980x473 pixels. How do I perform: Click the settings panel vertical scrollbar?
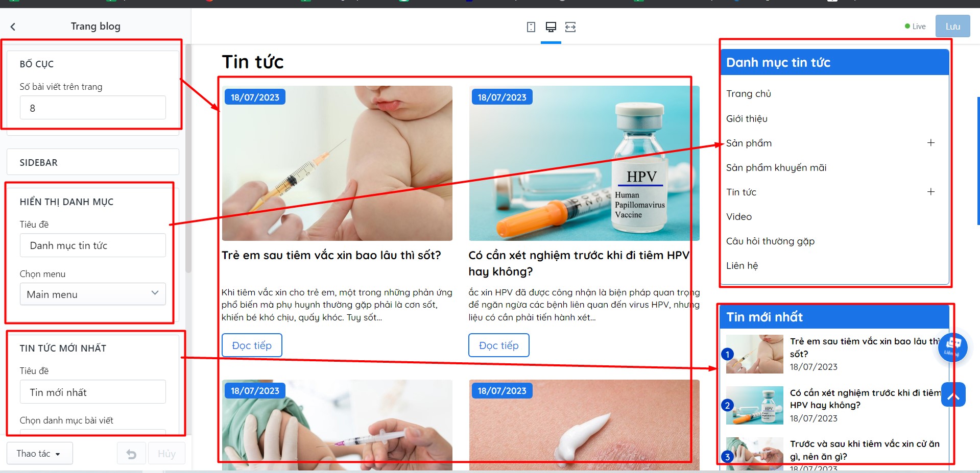188,158
